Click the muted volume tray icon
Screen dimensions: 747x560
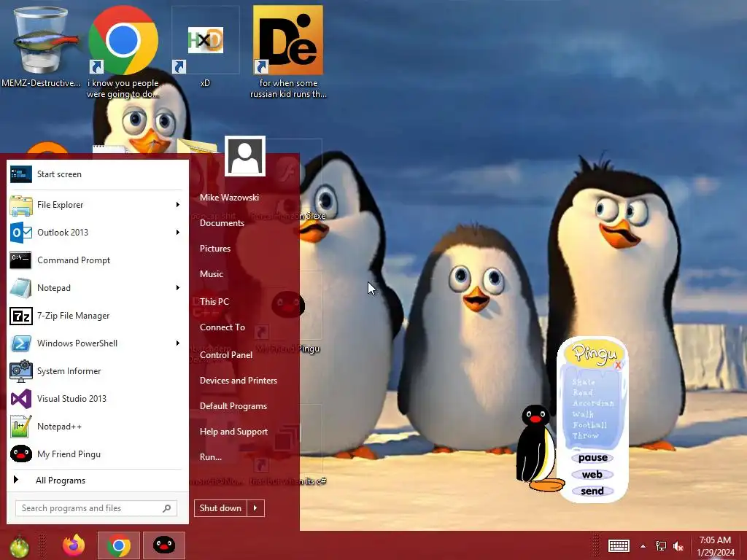click(678, 546)
